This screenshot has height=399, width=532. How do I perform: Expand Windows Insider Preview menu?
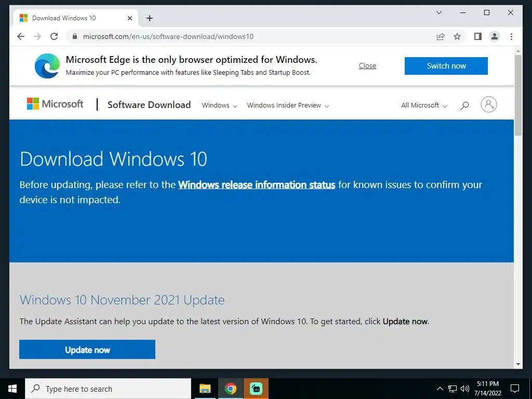pos(288,105)
